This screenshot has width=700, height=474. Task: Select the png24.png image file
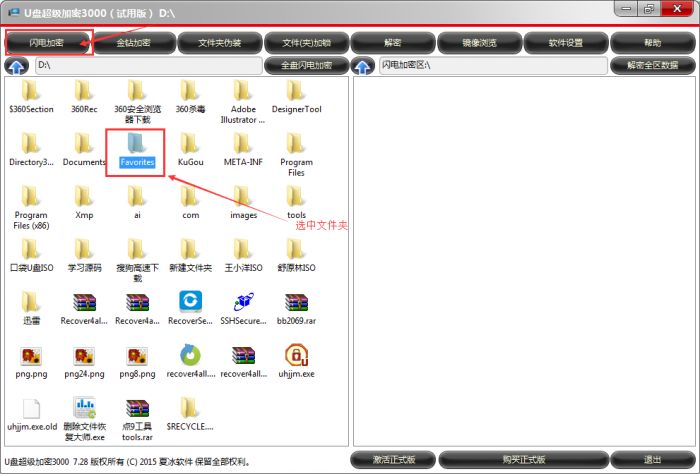tap(83, 356)
